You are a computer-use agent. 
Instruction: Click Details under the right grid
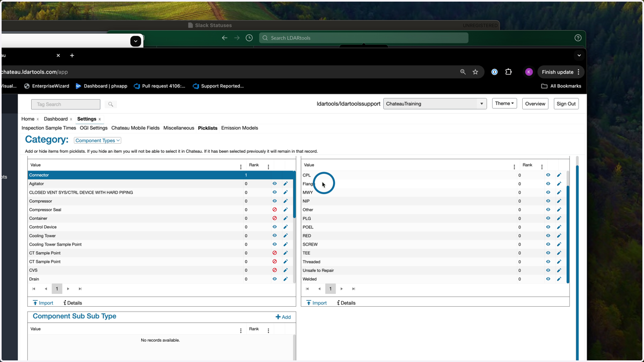(346, 303)
